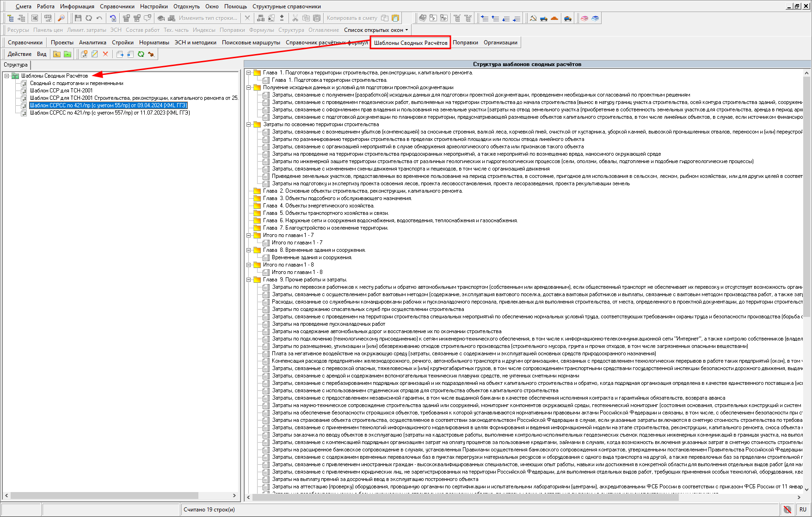Click the blue books icon
The image size is (812, 517).
[595, 18]
